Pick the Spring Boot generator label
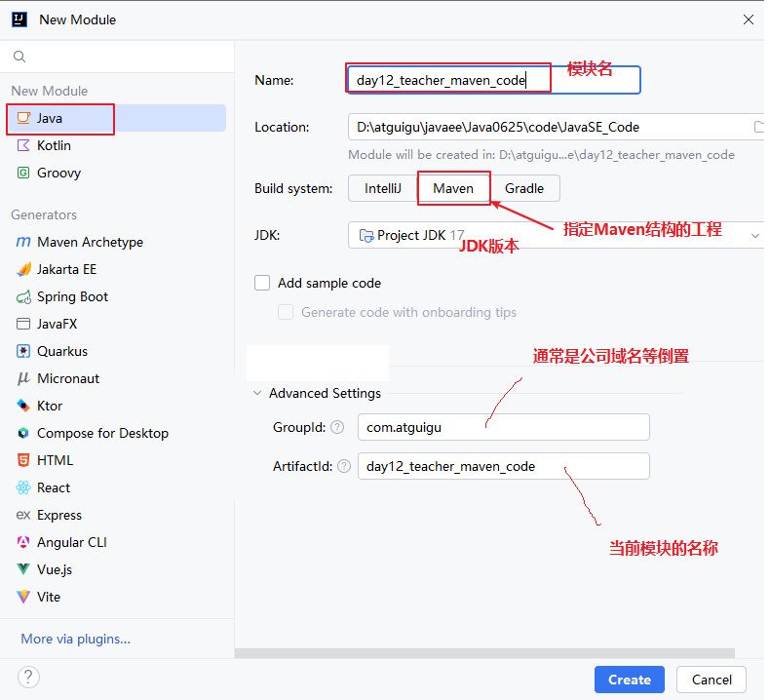Image resolution: width=770 pixels, height=700 pixels. pyautogui.click(x=73, y=296)
